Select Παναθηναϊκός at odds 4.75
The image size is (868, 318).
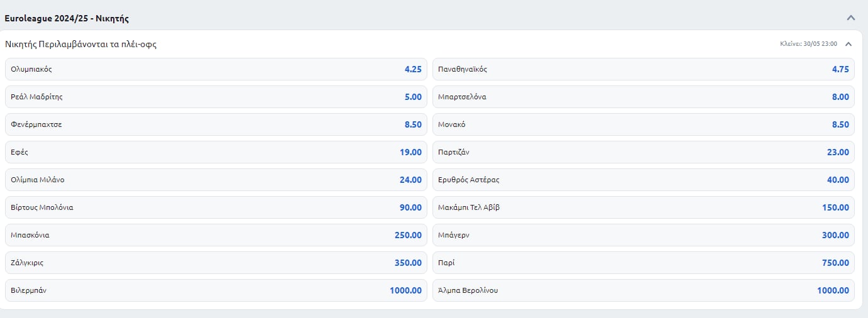[x=643, y=69]
